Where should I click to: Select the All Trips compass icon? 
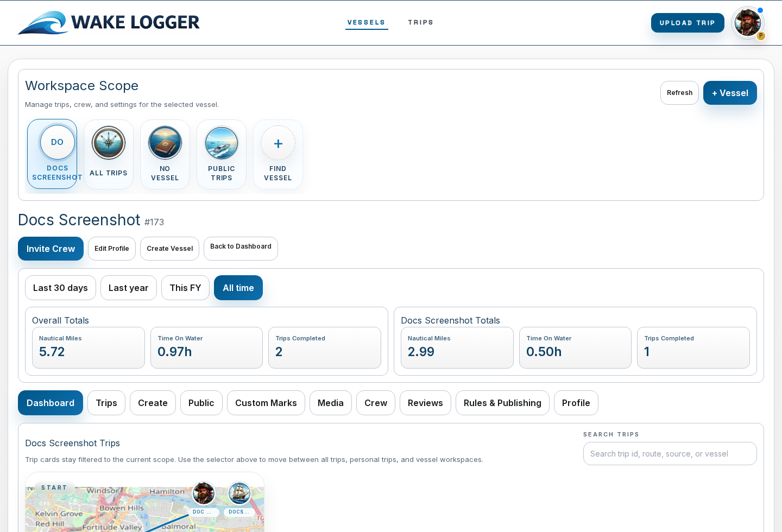(x=109, y=143)
